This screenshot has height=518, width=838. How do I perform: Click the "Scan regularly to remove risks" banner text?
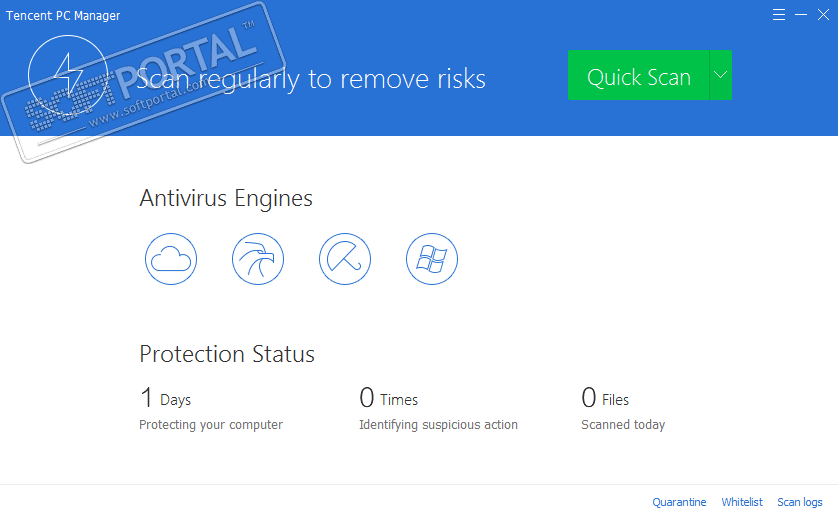click(x=311, y=78)
